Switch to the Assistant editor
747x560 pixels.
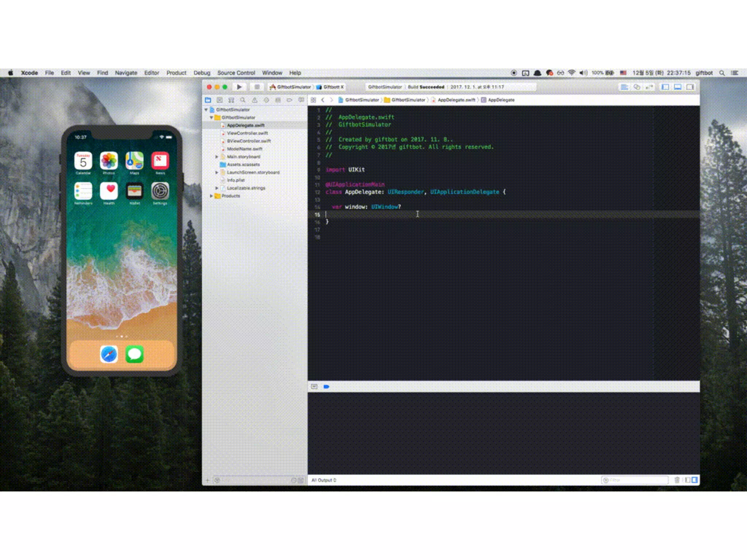[637, 87]
